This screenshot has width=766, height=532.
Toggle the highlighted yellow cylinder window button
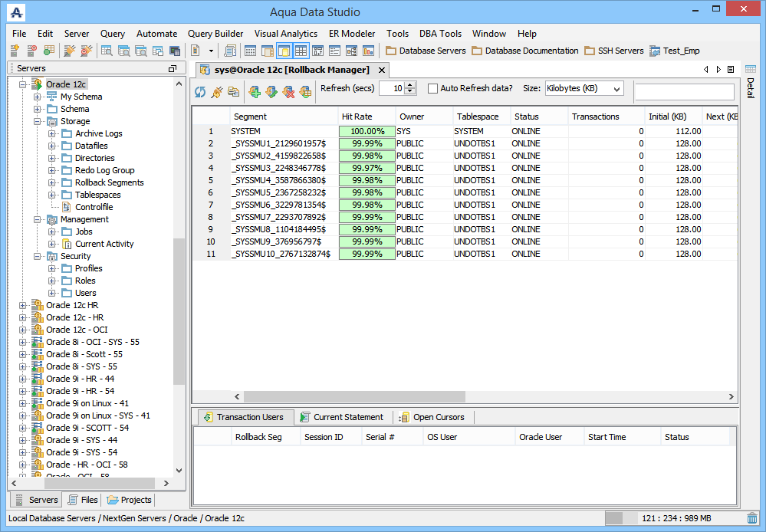tap(284, 51)
